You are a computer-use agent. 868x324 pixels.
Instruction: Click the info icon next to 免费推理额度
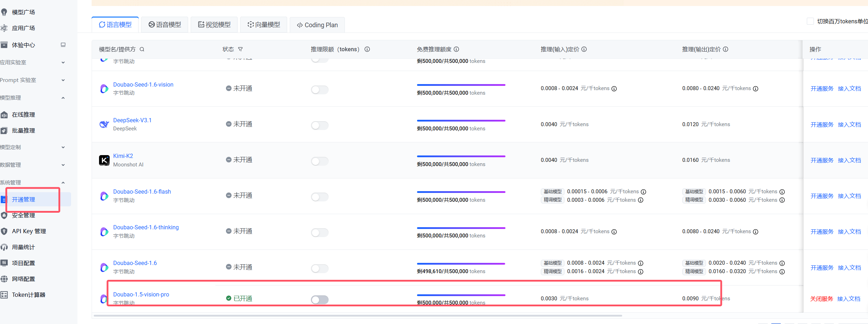(456, 49)
